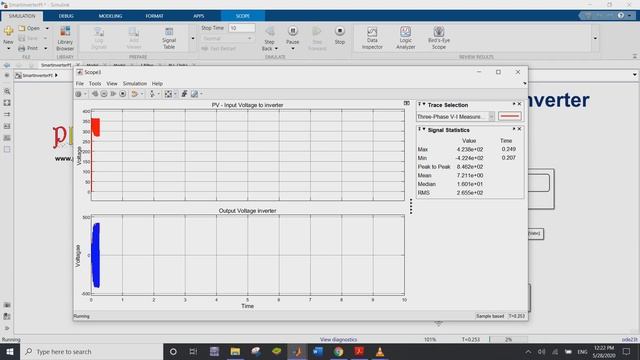The height and width of the screenshot is (360, 640).
Task: Maximize the top axes in Scope
Action: click(407, 103)
